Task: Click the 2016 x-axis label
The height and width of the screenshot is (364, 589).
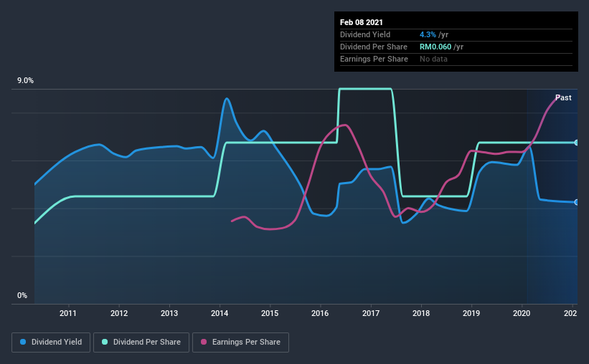Action: [x=320, y=313]
